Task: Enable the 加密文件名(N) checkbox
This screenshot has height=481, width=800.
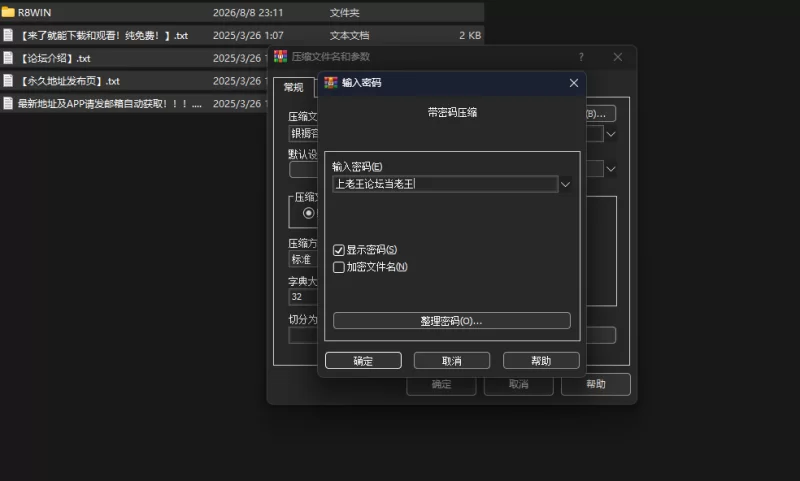Action: (338, 267)
